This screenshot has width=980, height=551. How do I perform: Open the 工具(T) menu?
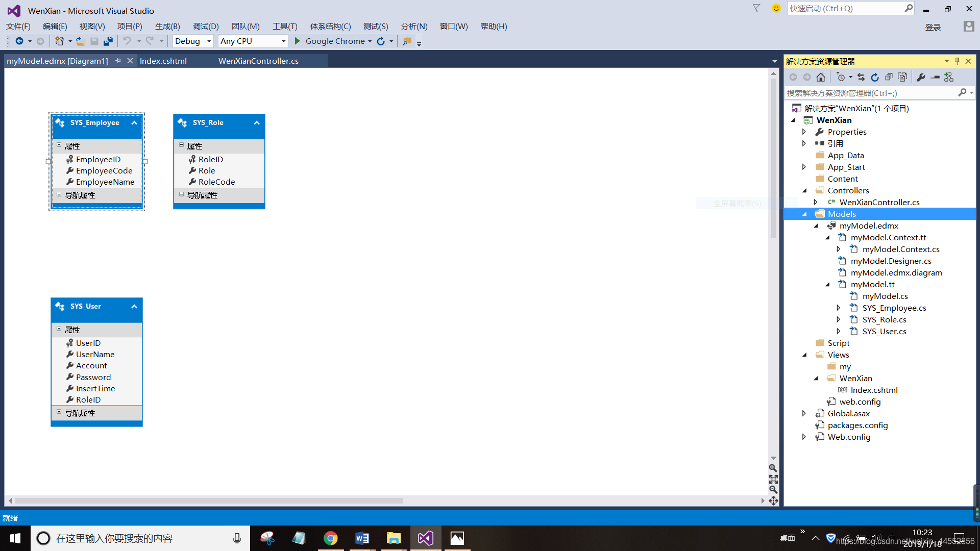[x=285, y=27]
